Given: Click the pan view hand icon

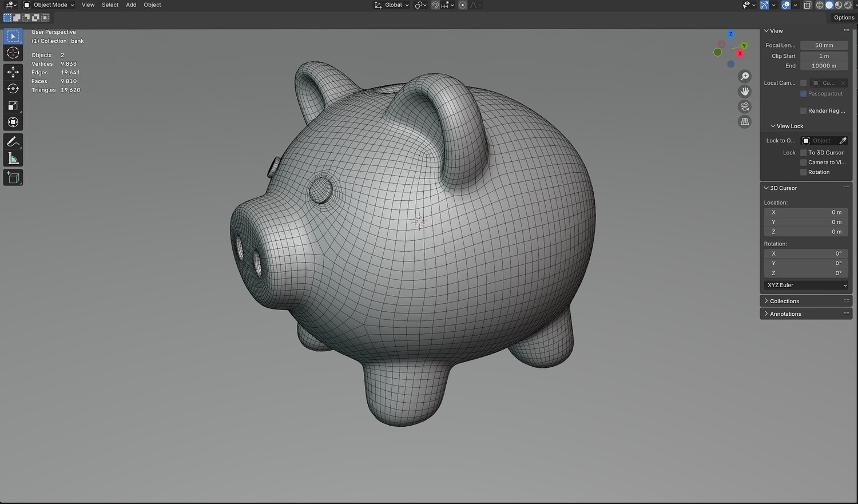Looking at the screenshot, I should point(745,91).
